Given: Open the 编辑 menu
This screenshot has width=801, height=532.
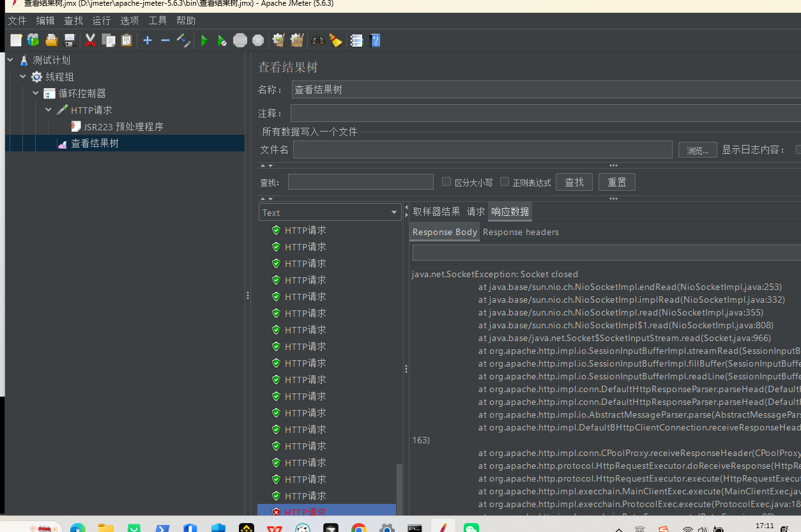Looking at the screenshot, I should (45, 21).
